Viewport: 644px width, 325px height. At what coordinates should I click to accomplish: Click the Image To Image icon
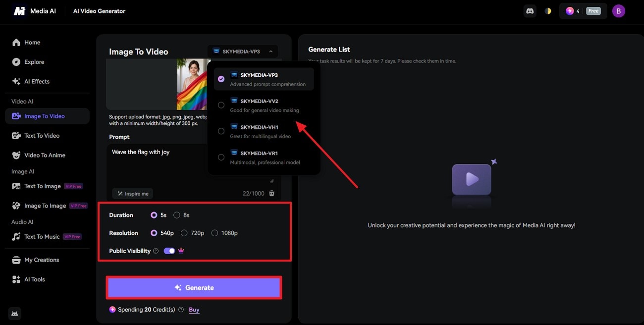tap(16, 206)
